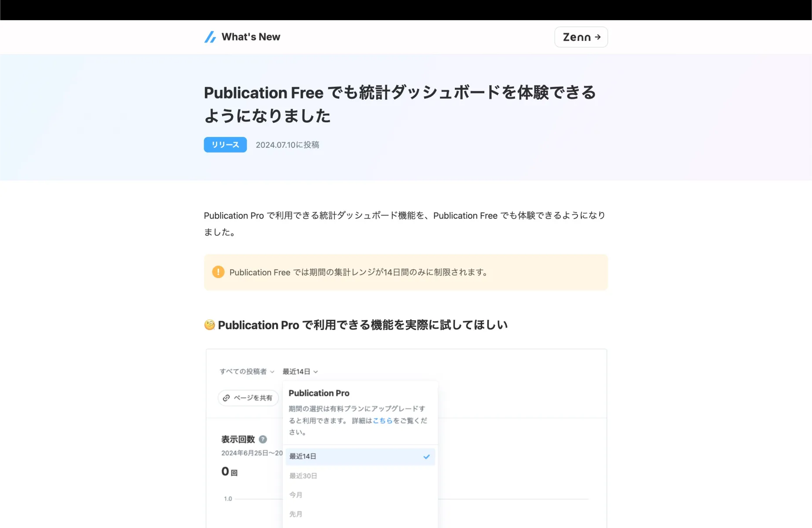Open the すべての投稿者 dropdown
The width and height of the screenshot is (812, 528).
pos(247,371)
